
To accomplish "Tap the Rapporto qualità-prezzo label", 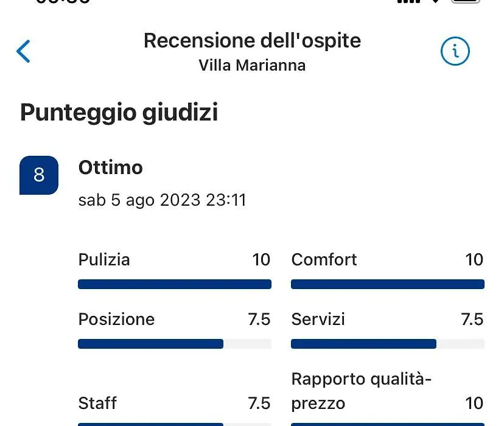I will pyautogui.click(x=361, y=391).
